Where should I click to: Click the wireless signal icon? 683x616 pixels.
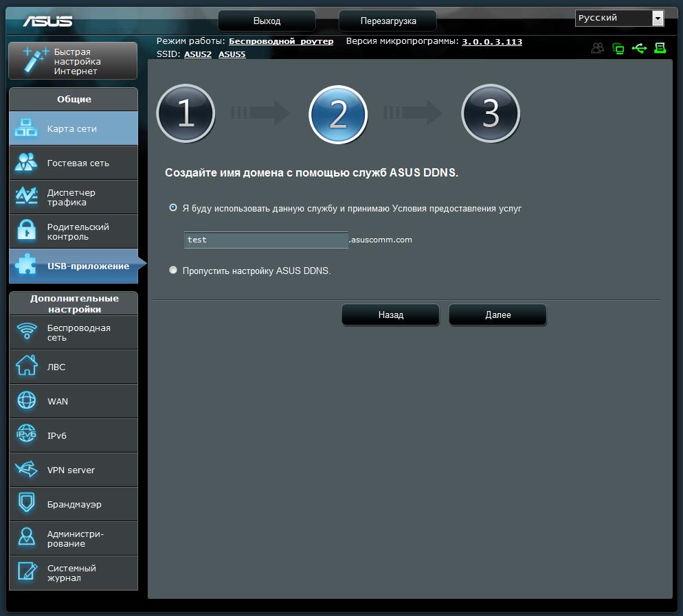pyautogui.click(x=27, y=331)
